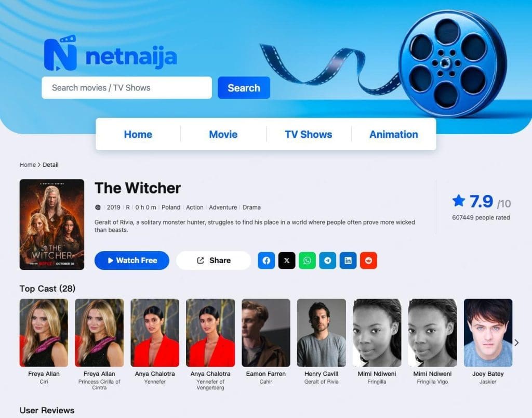Share on Reddit icon
Viewport: 532px width, 418px height.
point(368,260)
